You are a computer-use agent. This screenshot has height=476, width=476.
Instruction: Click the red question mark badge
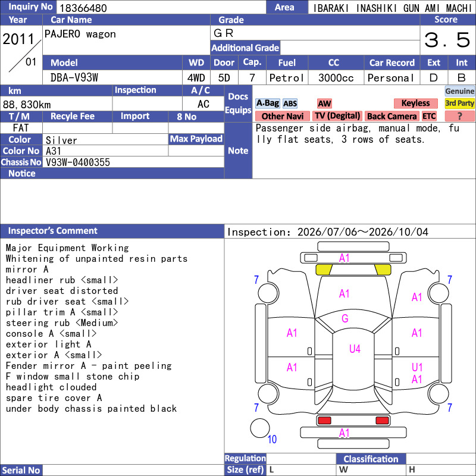459,116
